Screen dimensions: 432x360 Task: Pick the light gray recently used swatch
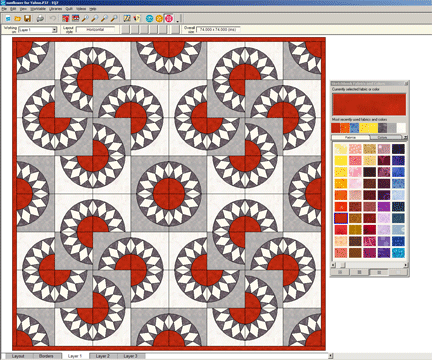pos(392,128)
